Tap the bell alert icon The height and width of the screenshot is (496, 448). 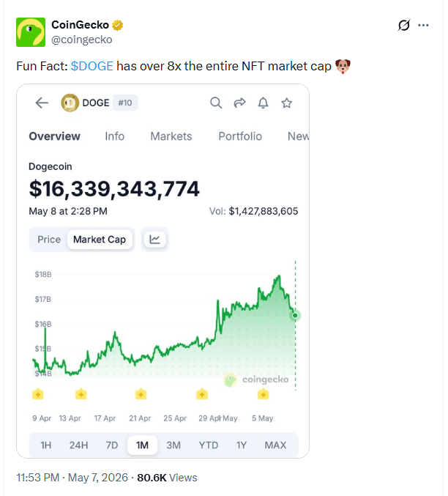(x=263, y=103)
